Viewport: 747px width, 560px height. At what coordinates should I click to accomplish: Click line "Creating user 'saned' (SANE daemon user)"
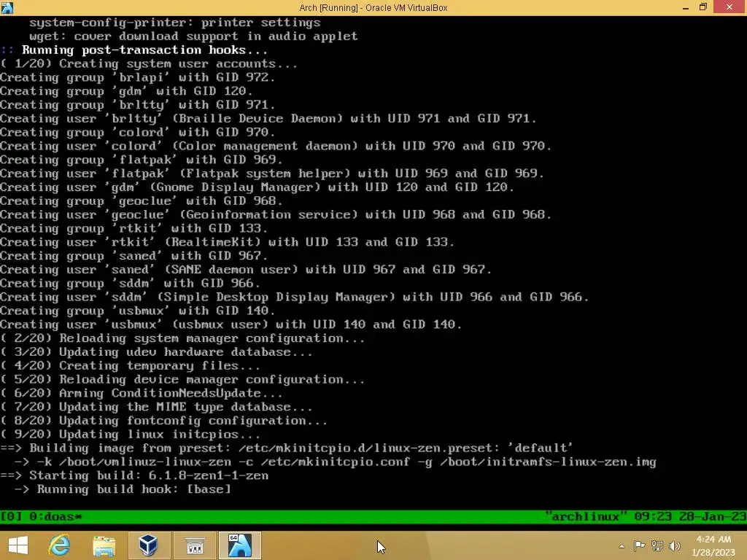coord(246,270)
